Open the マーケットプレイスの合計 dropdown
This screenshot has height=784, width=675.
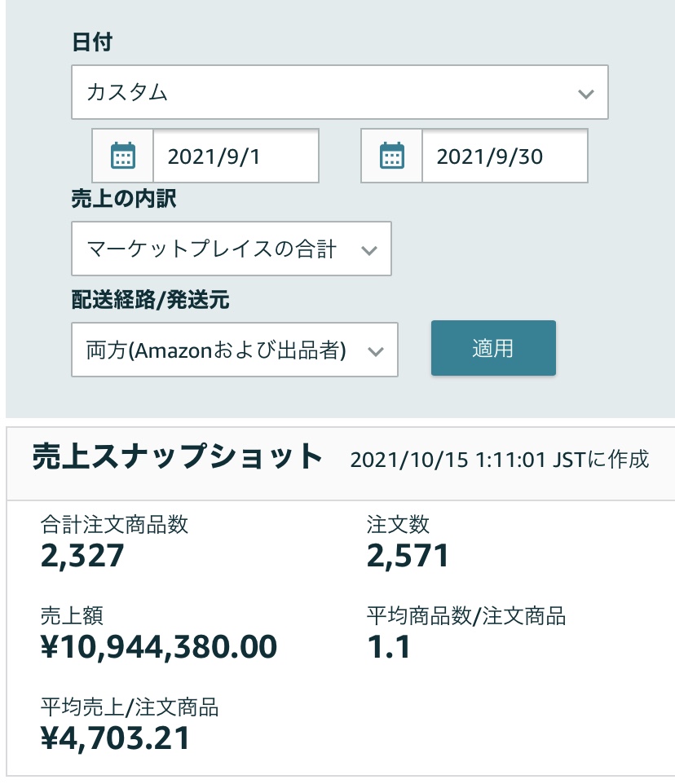[232, 249]
